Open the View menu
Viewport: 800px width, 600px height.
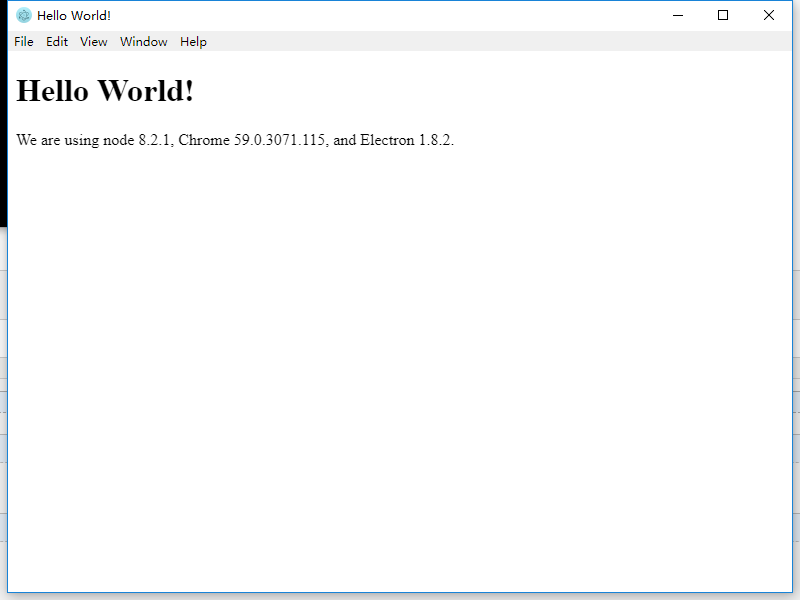[x=93, y=42]
